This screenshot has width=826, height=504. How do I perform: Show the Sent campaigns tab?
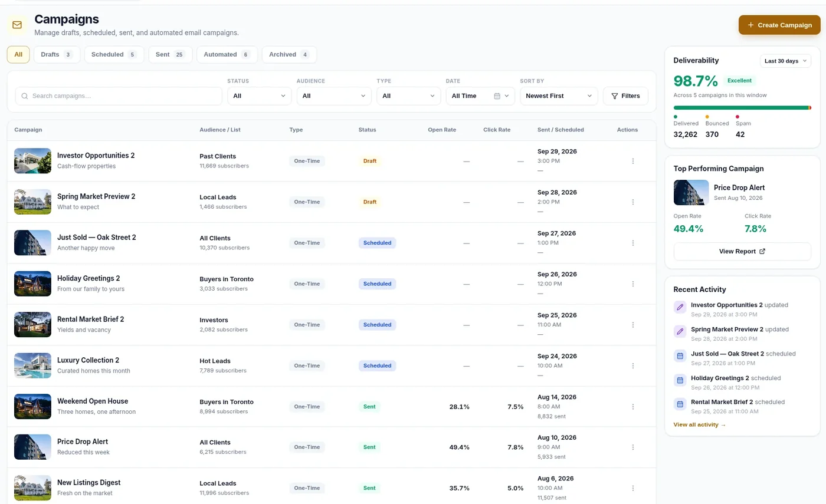[171, 55]
